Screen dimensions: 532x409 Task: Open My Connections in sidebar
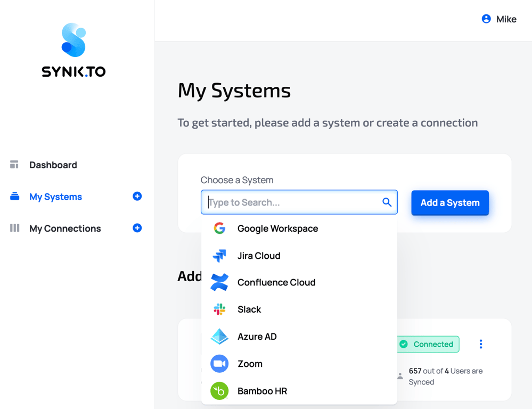(x=65, y=228)
